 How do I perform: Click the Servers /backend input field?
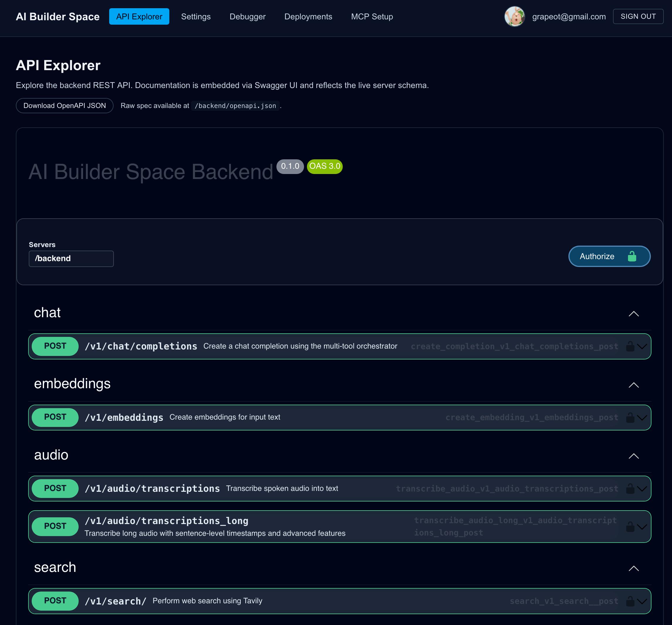coord(71,259)
